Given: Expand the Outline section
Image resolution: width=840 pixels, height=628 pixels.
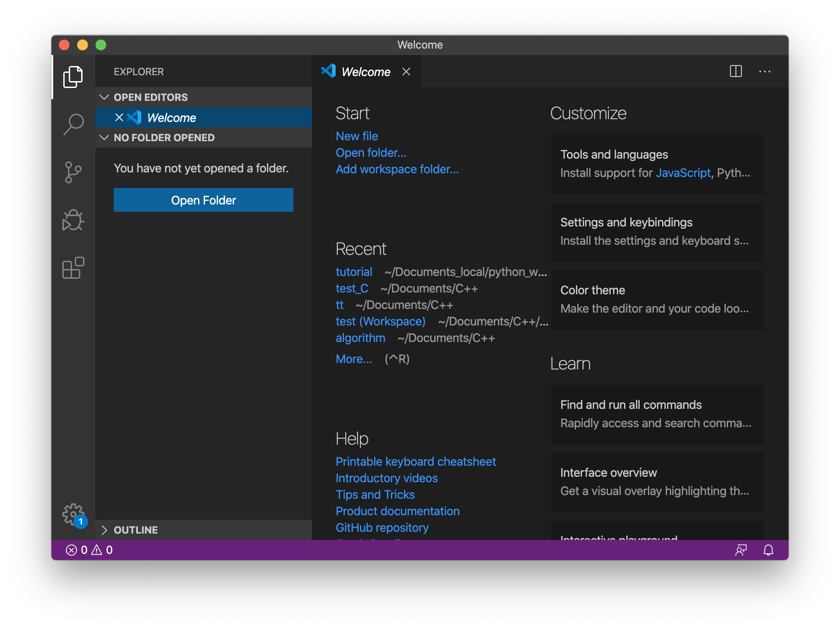Looking at the screenshot, I should click(204, 530).
